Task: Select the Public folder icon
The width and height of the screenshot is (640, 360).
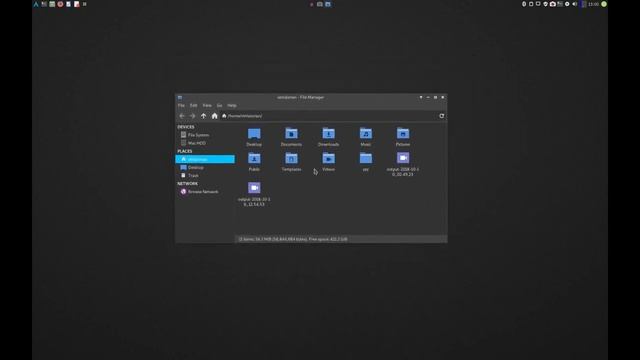Action: pyautogui.click(x=254, y=158)
